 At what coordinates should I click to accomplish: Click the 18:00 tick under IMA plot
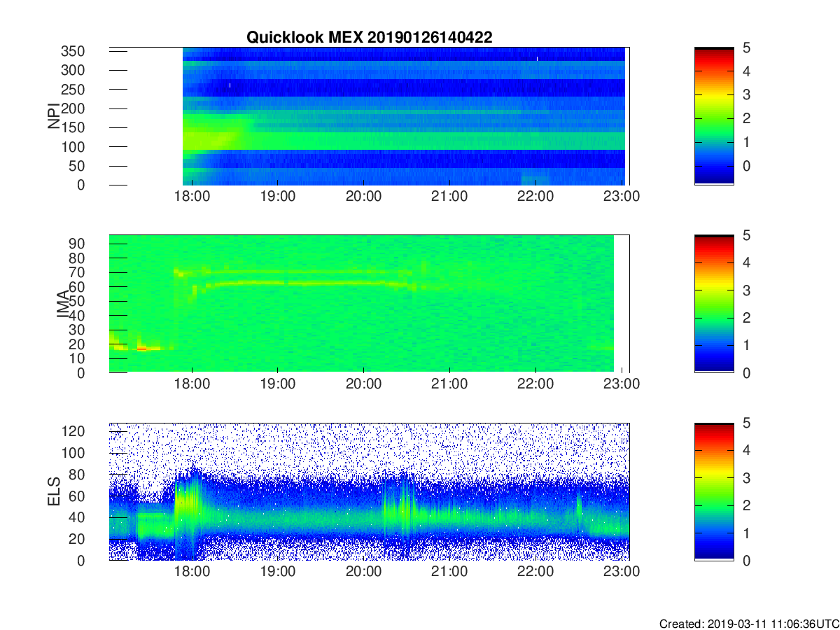(x=192, y=384)
